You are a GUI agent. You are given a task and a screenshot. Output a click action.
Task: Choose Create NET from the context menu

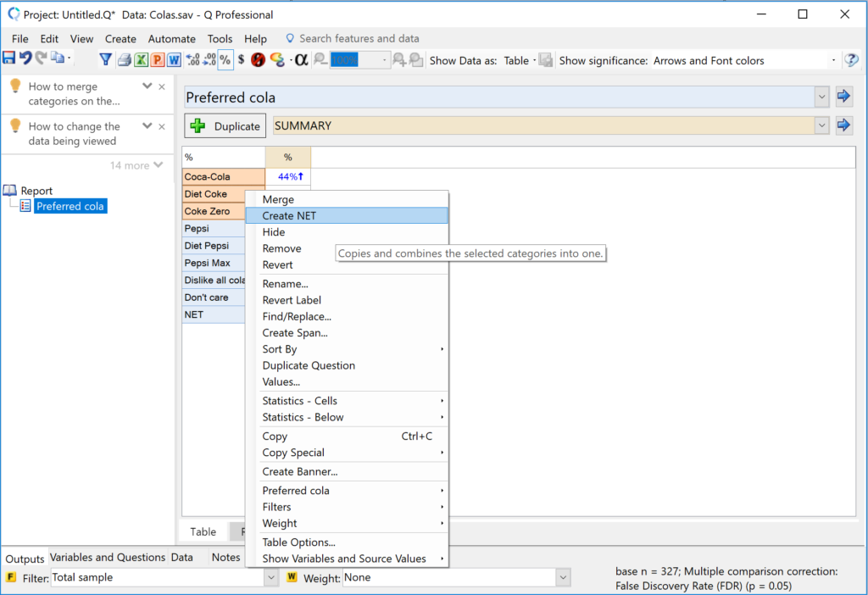[x=347, y=216]
